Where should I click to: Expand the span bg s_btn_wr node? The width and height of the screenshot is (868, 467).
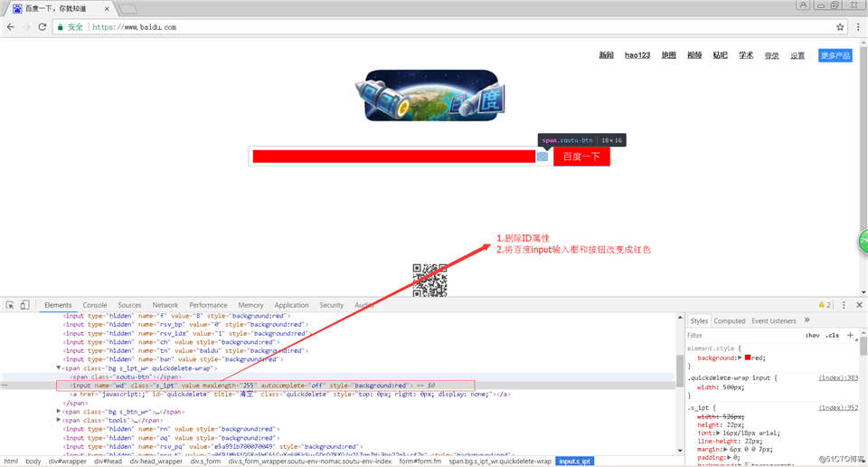click(x=59, y=412)
